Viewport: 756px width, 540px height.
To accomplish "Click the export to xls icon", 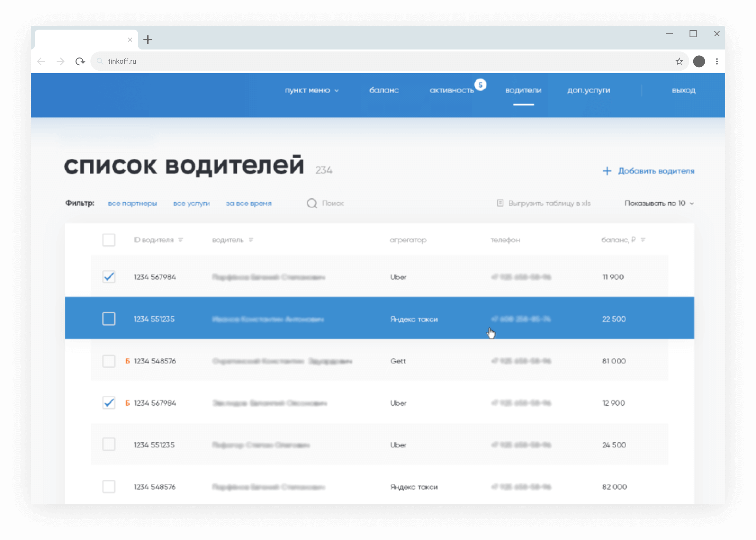I will (501, 203).
